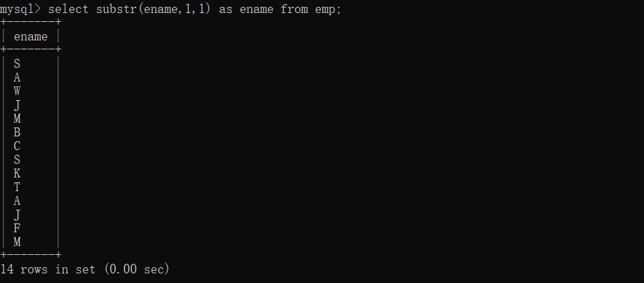The height and width of the screenshot is (283, 644).
Task: Click the A value just below T
Action: [17, 201]
